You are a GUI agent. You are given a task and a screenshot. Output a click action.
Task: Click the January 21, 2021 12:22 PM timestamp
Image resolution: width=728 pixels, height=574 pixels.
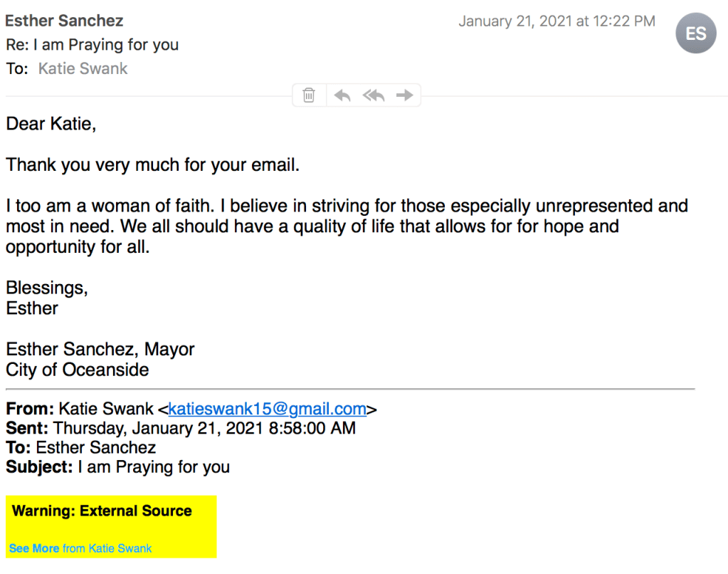[x=556, y=21]
